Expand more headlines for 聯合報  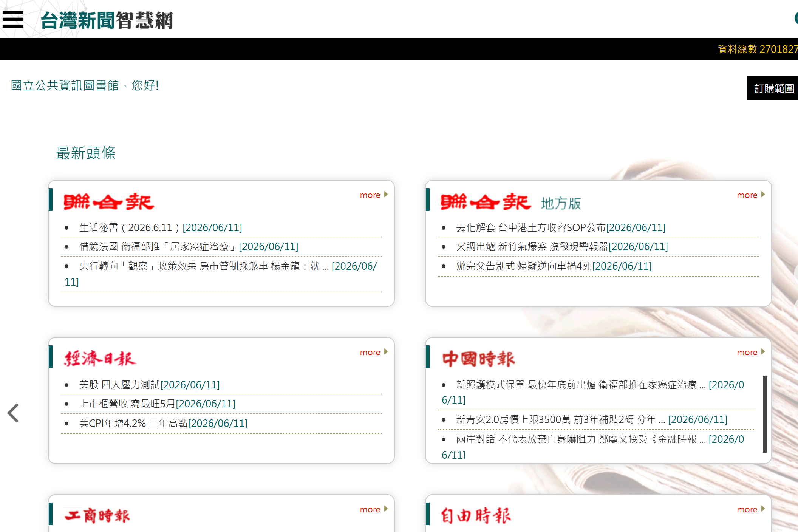pos(374,195)
